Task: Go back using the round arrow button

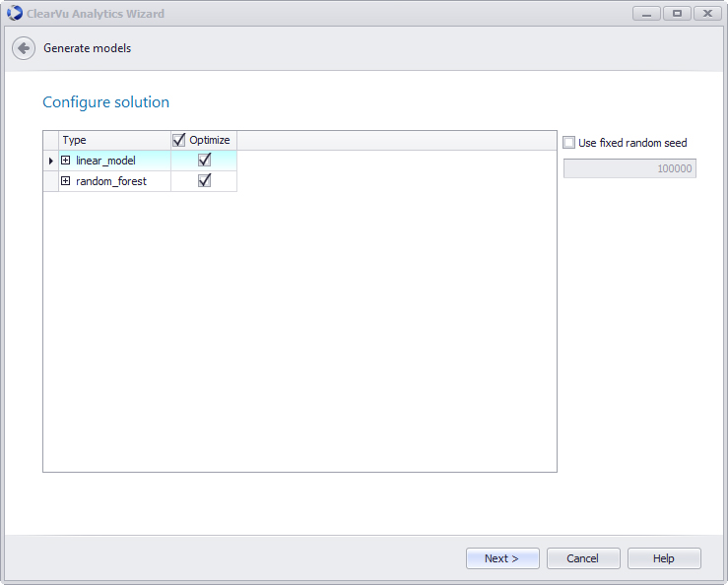Action: point(24,48)
